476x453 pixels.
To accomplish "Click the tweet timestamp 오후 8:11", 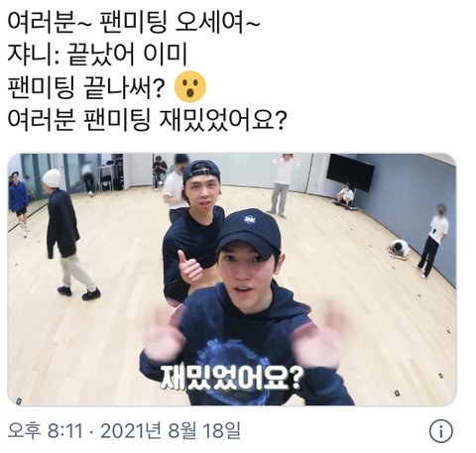I will 45,430.
